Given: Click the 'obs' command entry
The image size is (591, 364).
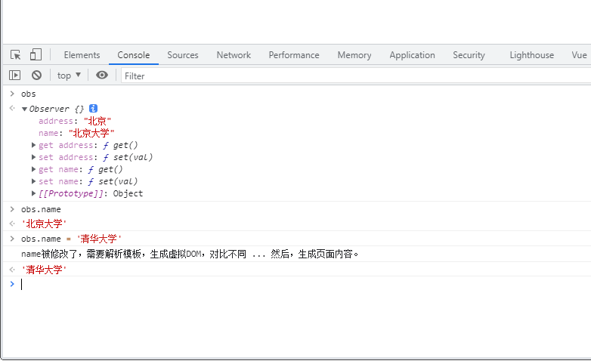Looking at the screenshot, I should tap(28, 94).
